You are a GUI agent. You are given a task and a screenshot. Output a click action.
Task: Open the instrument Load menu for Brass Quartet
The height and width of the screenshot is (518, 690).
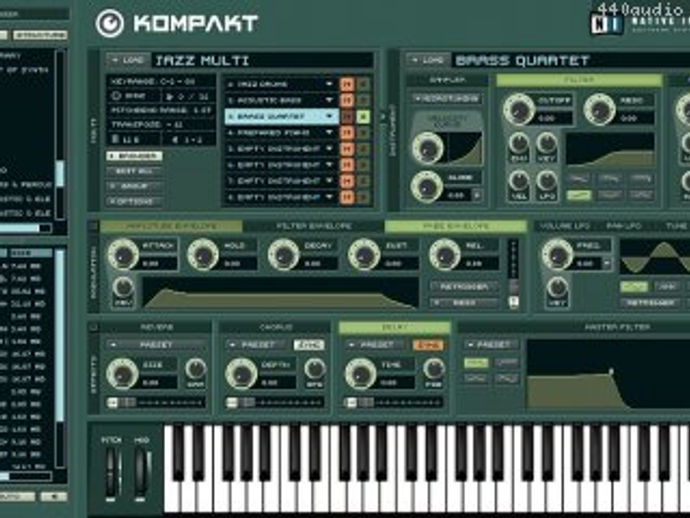coord(428,60)
